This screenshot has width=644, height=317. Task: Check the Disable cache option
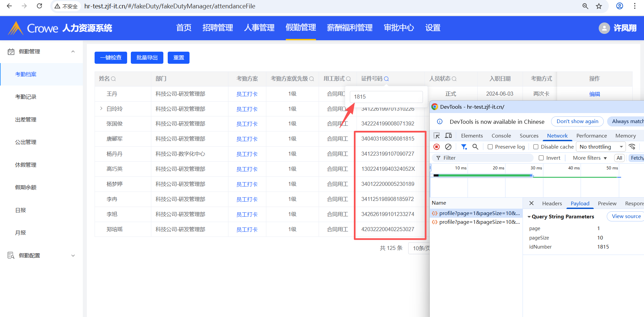point(536,147)
